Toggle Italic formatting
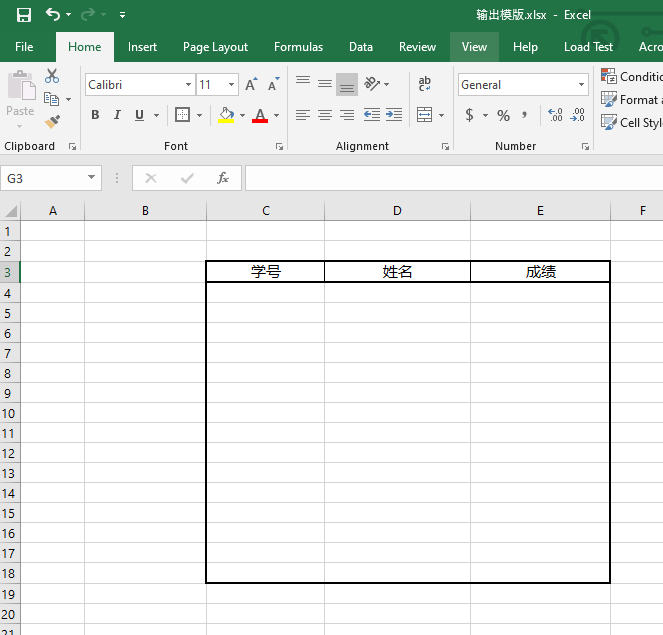Image resolution: width=663 pixels, height=635 pixels. click(117, 115)
